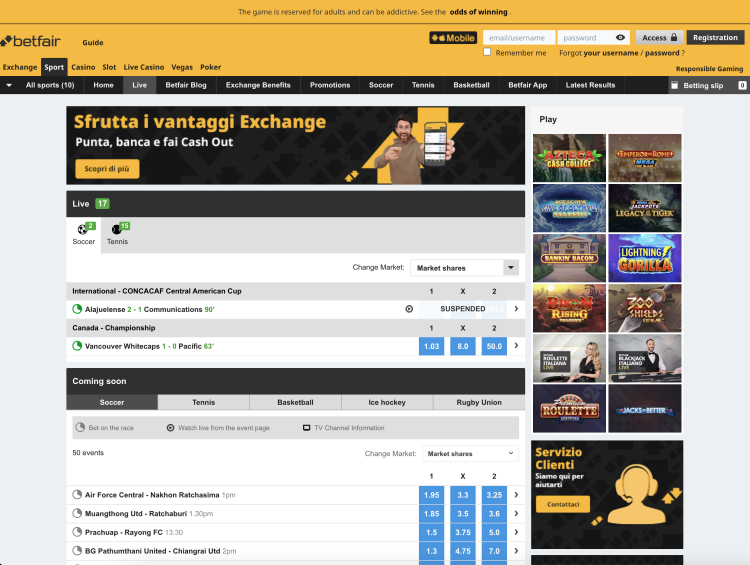This screenshot has height=565, width=750.
Task: Click Air Force Central clock icon
Action: [77, 495]
